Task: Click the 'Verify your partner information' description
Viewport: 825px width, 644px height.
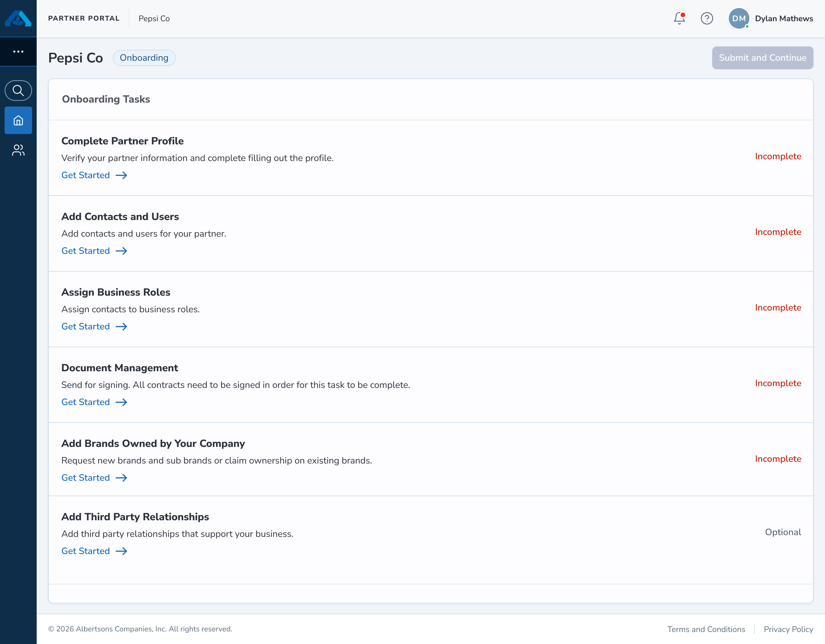Action: (197, 158)
